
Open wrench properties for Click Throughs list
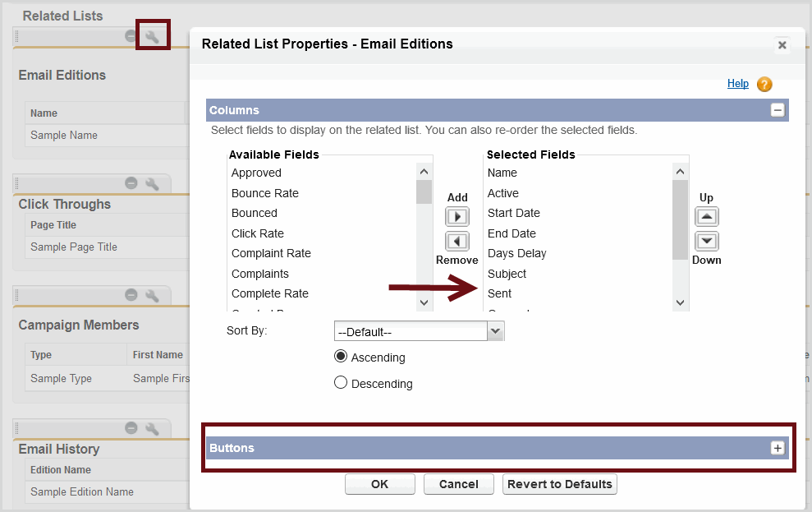point(152,183)
